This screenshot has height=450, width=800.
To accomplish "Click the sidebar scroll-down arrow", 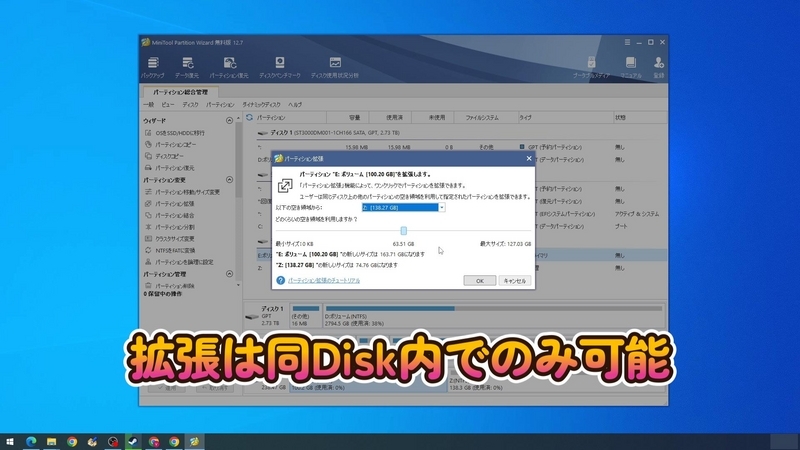I will [238, 285].
